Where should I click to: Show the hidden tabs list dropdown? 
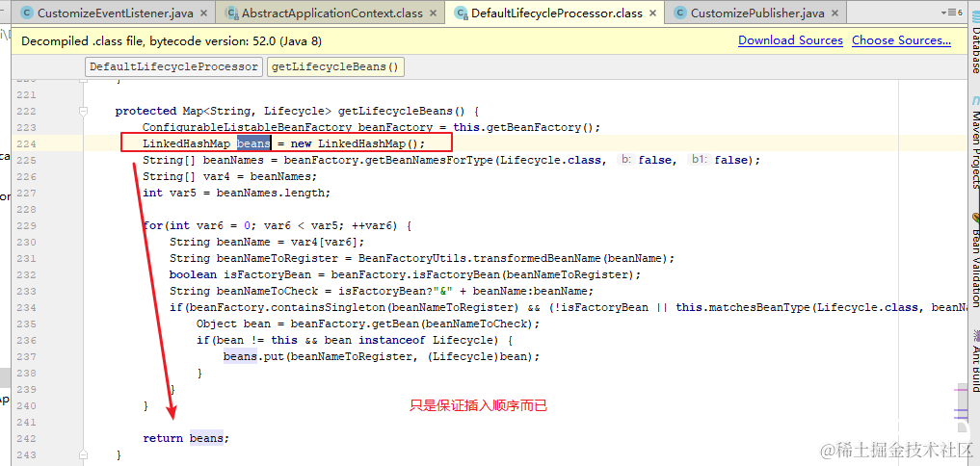coord(951,13)
